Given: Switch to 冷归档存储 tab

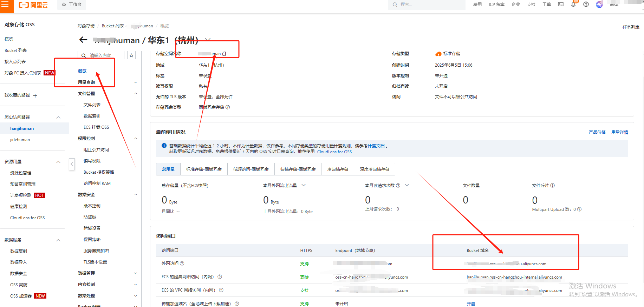Looking at the screenshot, I should [338, 169].
